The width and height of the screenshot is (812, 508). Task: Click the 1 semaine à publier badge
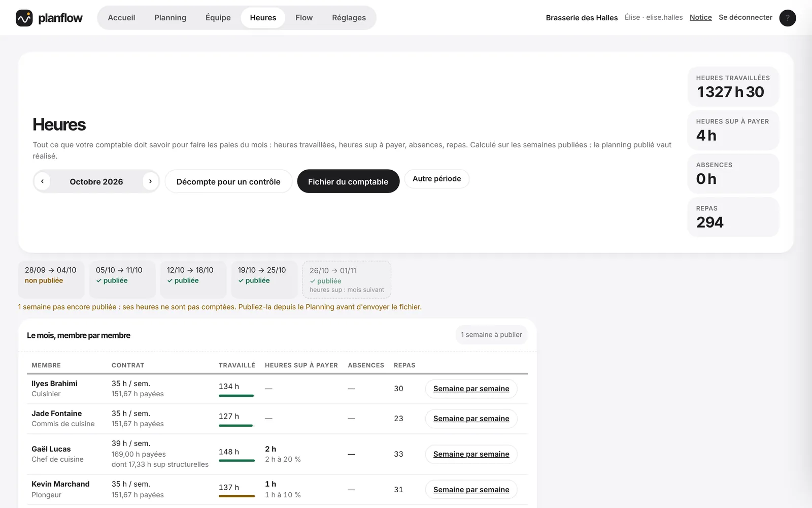[491, 335]
